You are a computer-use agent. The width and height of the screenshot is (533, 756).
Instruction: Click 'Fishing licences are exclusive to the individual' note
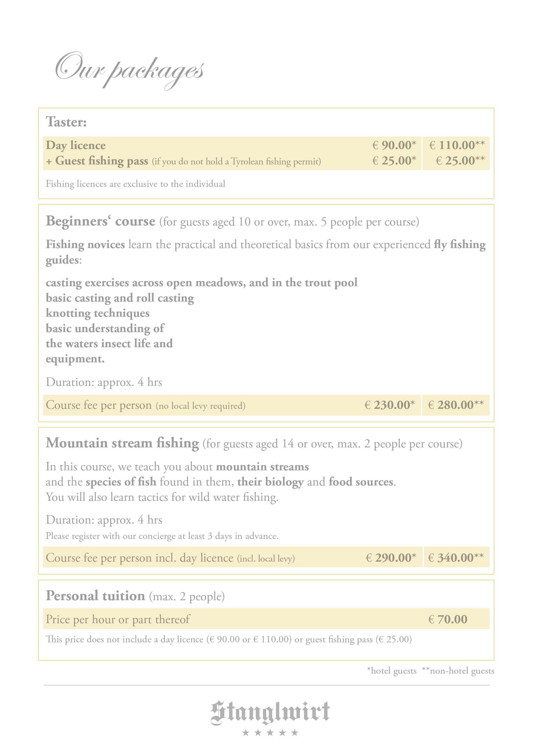[x=135, y=184]
